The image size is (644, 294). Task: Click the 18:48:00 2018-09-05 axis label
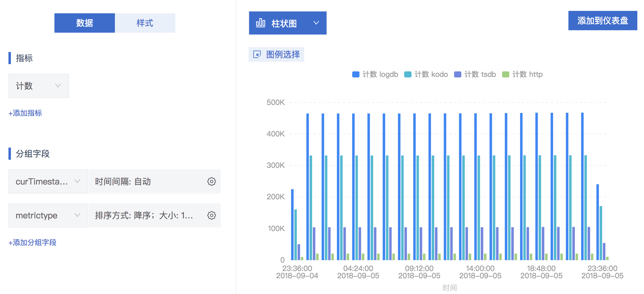tap(542, 272)
